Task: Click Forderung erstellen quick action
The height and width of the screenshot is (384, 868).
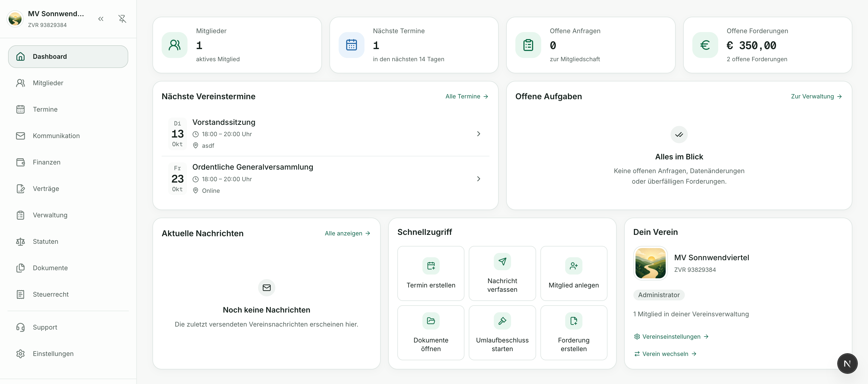Action: click(x=574, y=333)
